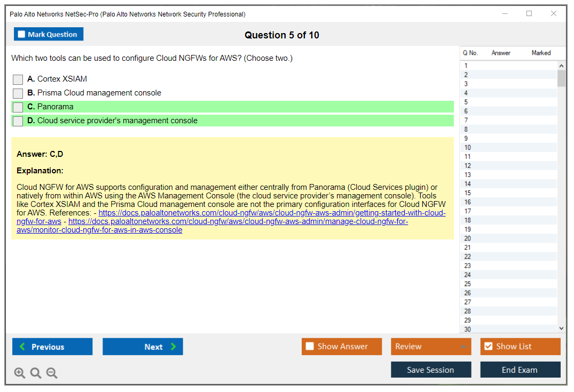Open the monitor-cloud-ngfw-for-aws-in-aws-console link
The width and height of the screenshot is (574, 392).
coord(238,222)
